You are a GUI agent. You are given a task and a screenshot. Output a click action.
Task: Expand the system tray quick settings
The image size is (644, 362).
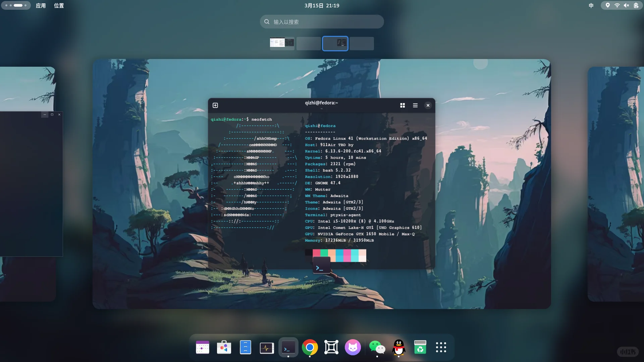coord(621,5)
